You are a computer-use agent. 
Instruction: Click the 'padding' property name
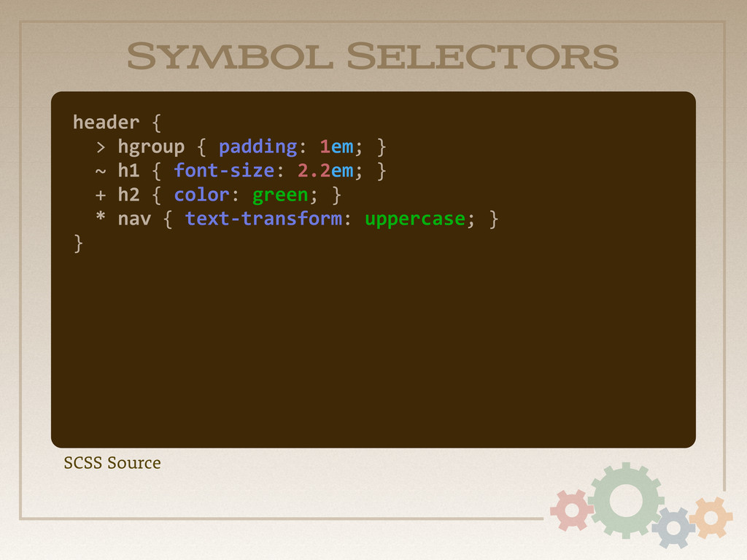pyautogui.click(x=258, y=147)
